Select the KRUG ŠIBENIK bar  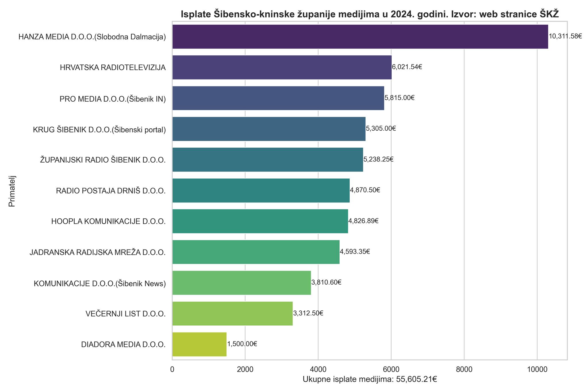pos(269,129)
